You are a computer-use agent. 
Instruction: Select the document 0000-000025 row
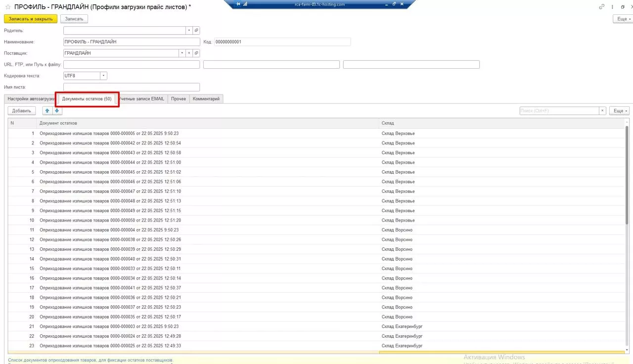tap(316, 346)
